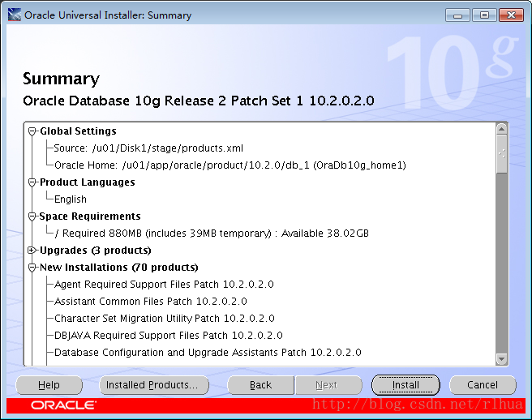Select the English language row

71,199
